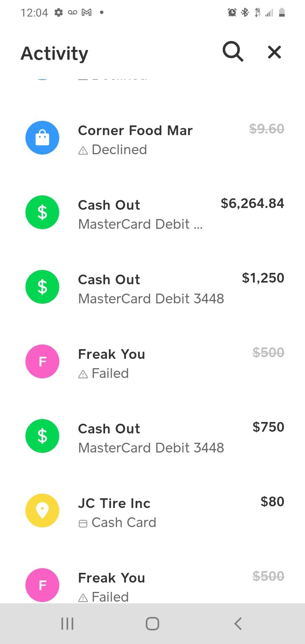Tap the blue shopping bag icon

coord(42,138)
